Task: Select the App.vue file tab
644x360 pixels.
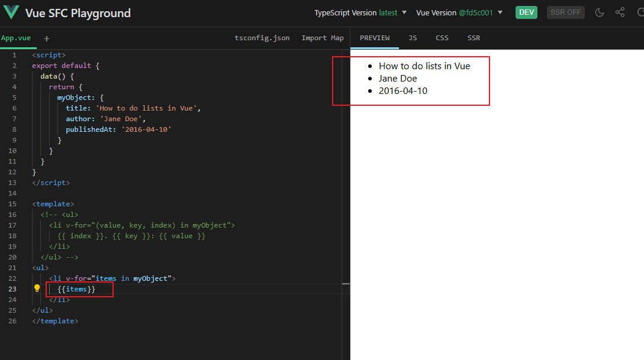Action: (16, 38)
